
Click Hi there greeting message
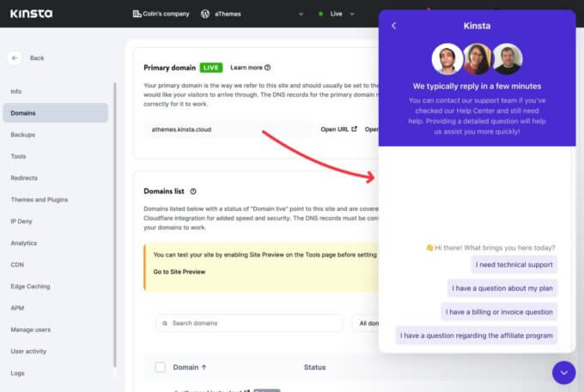point(490,248)
